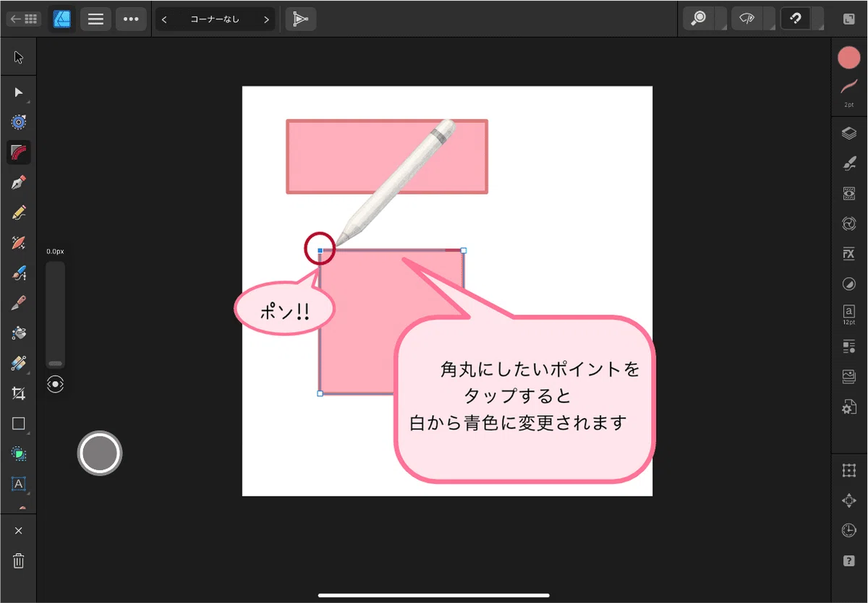Toggle the icon below the radius slider
The width and height of the screenshot is (868, 603).
pyautogui.click(x=55, y=384)
